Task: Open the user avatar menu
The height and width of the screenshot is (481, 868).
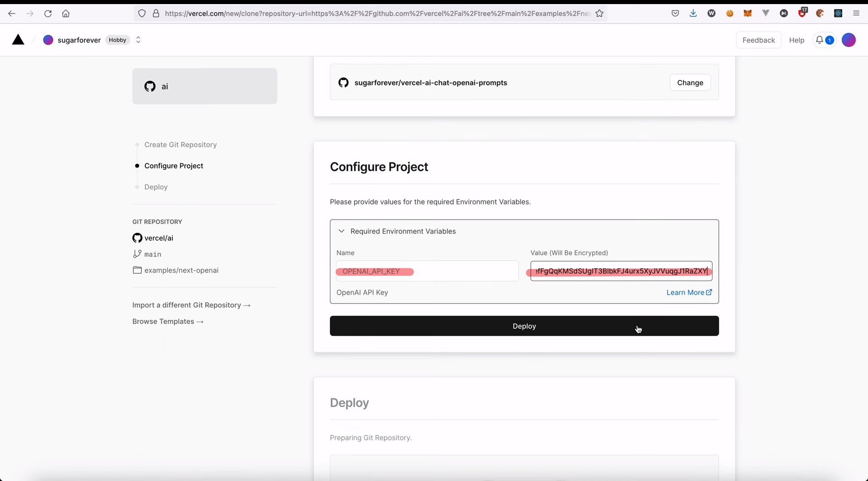Action: [849, 40]
